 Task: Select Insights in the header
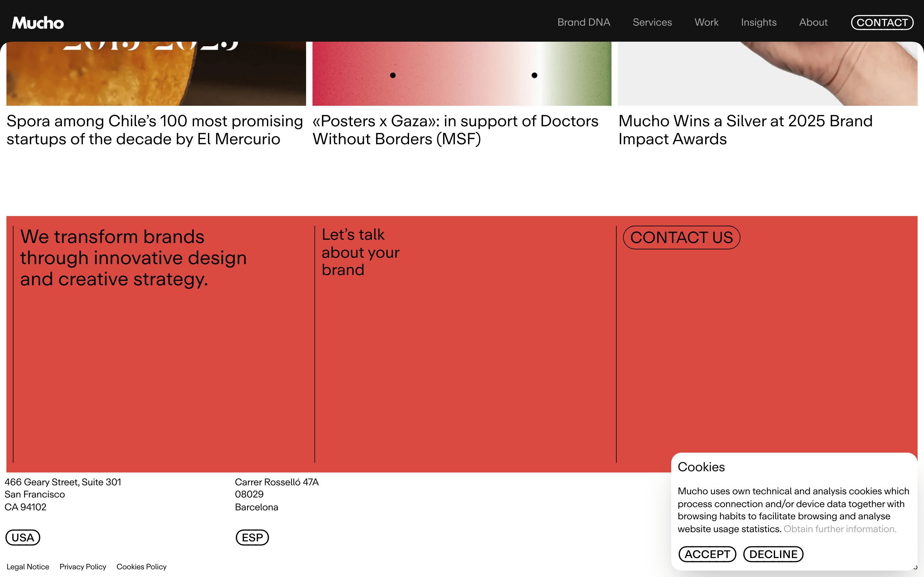(759, 22)
